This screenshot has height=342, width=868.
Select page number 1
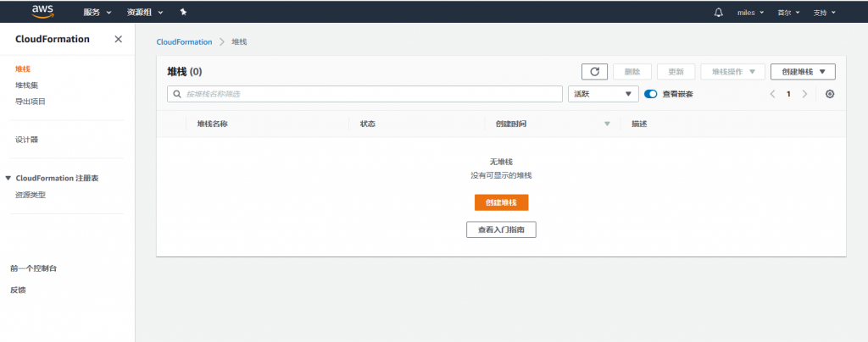(x=788, y=94)
